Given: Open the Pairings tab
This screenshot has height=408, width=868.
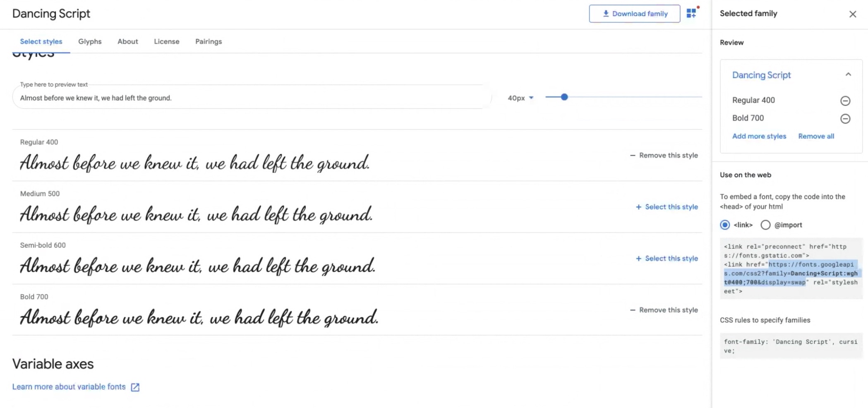Looking at the screenshot, I should (x=209, y=41).
